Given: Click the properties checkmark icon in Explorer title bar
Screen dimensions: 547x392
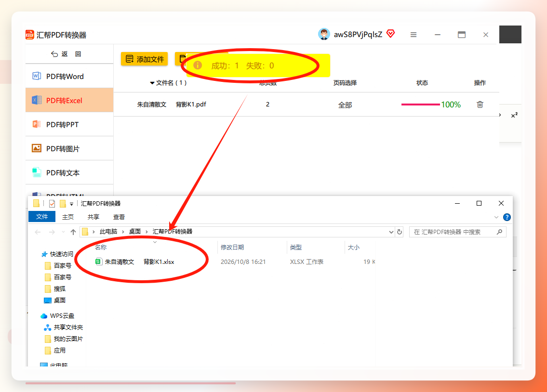Looking at the screenshot, I should pos(52,204).
